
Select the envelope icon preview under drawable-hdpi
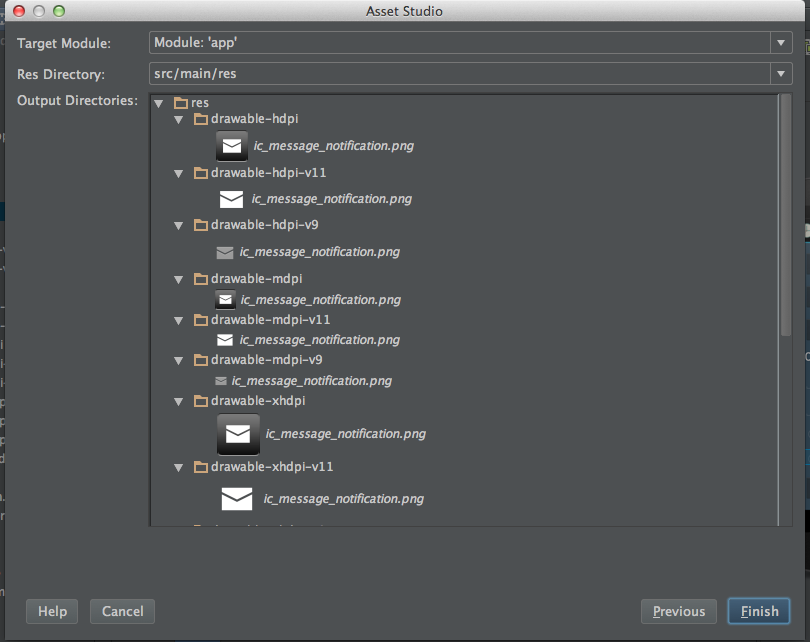point(231,146)
